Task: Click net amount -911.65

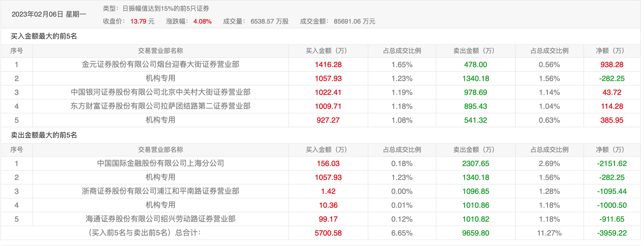Action: tap(612, 219)
